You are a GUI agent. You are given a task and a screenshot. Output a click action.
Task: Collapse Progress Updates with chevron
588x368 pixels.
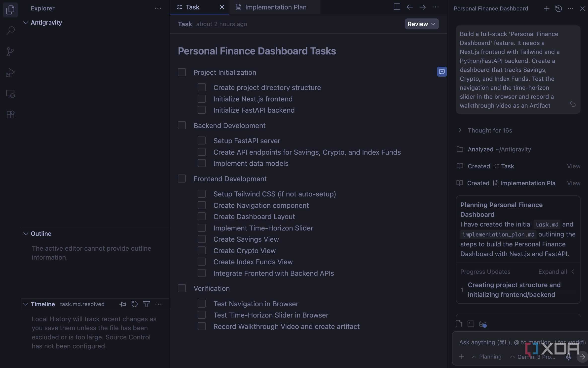tap(573, 272)
